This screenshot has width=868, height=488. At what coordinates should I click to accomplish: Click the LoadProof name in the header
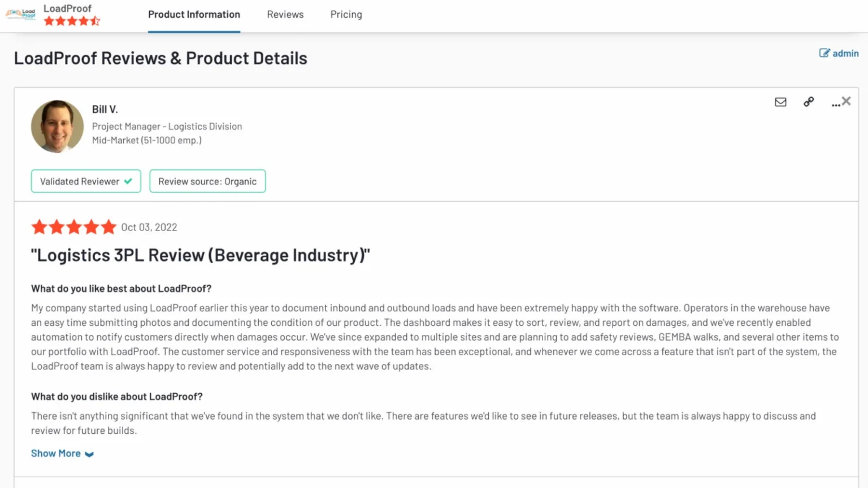pos(67,8)
